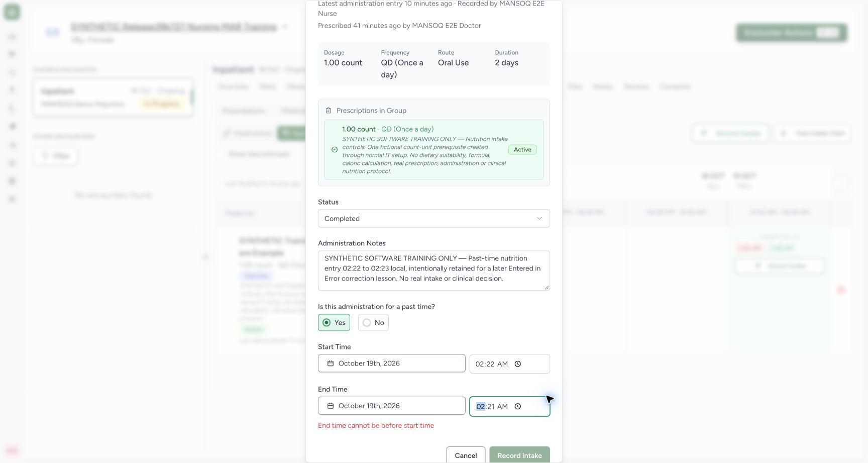Click the Duration value "2 days"
The height and width of the screenshot is (463, 868).
[506, 63]
